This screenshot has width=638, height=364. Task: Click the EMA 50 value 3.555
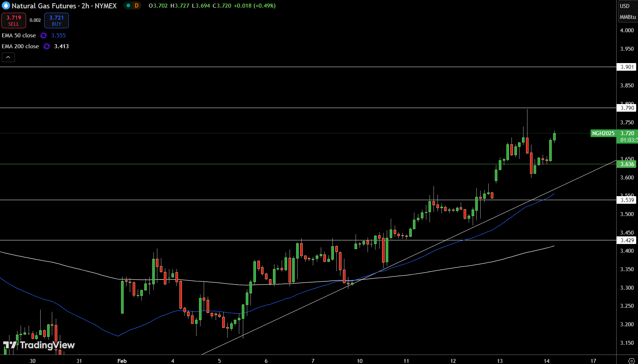(59, 36)
